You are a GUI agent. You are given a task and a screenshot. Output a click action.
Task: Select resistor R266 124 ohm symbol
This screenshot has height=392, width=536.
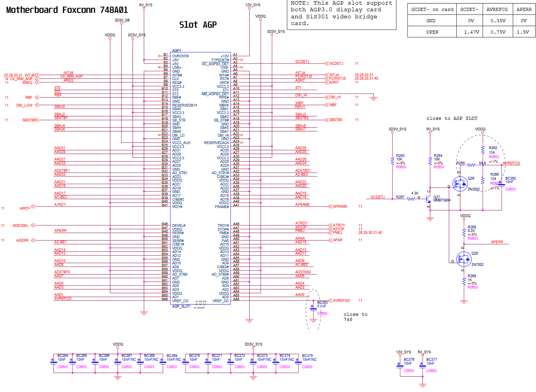point(483,180)
